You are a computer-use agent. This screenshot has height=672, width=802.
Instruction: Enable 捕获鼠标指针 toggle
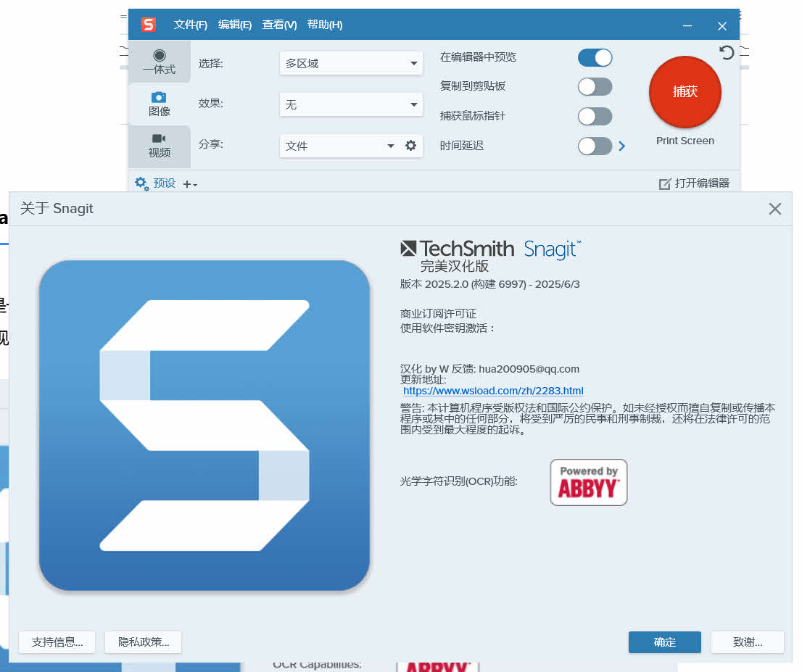(595, 117)
